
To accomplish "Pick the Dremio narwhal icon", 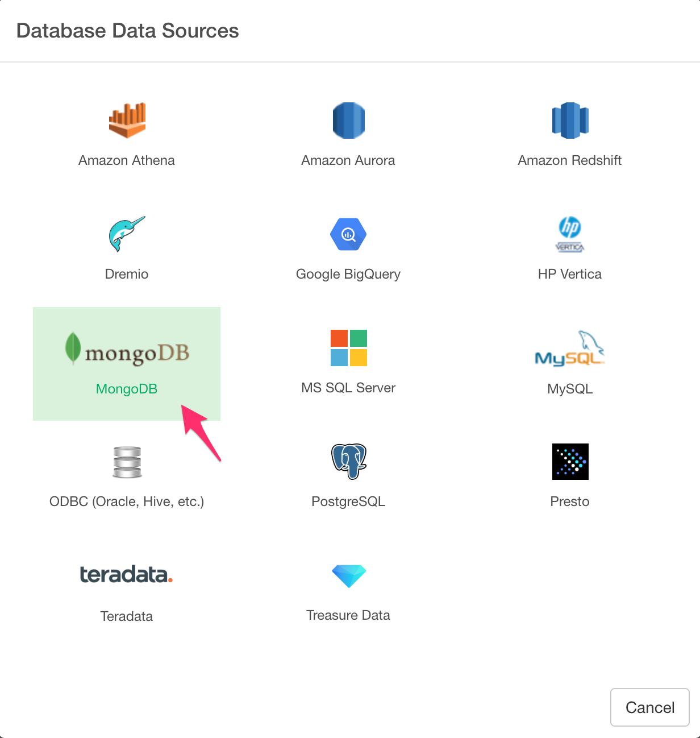I will [x=127, y=234].
